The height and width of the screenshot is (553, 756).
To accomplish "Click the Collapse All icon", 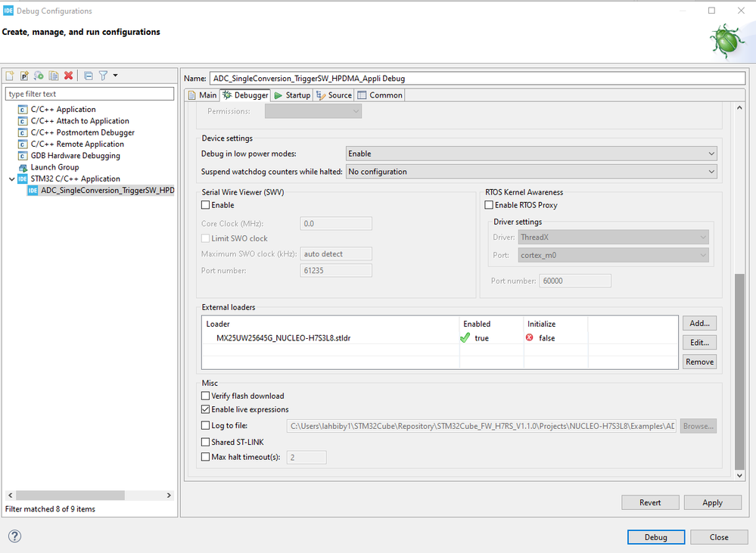I will click(x=89, y=76).
